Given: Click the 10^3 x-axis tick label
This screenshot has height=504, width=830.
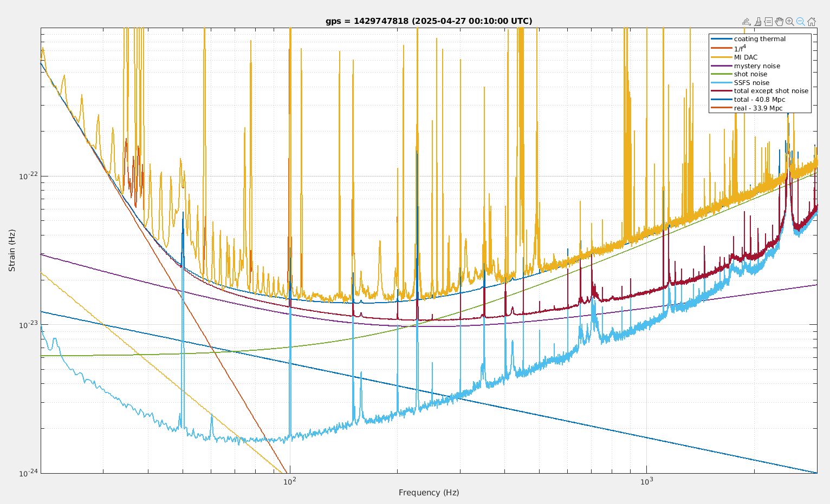Looking at the screenshot, I should tap(646, 481).
